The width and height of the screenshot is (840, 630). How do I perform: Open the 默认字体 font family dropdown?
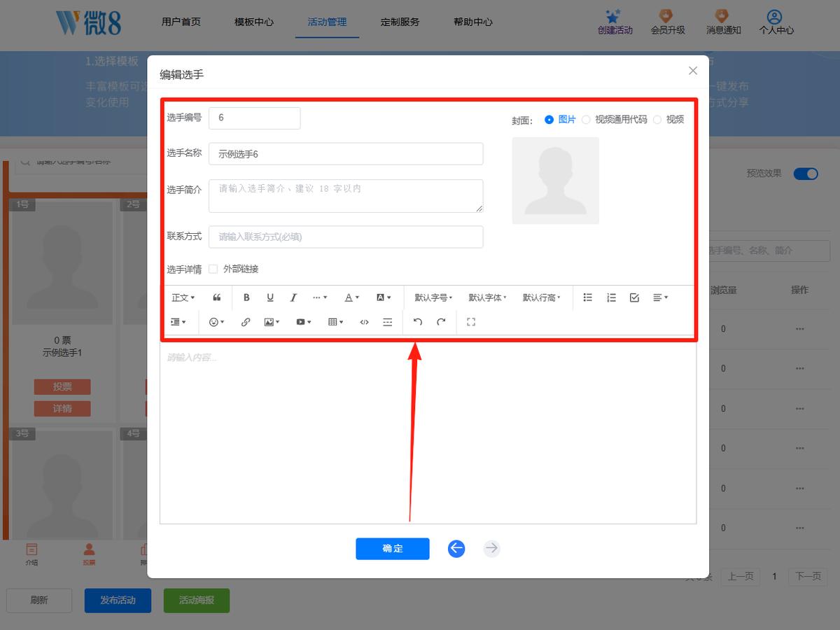[x=487, y=297]
